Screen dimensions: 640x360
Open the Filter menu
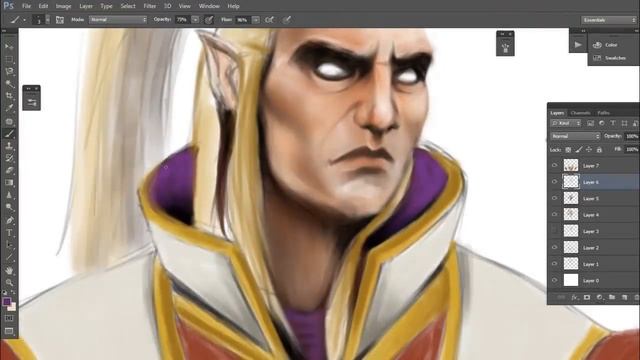click(x=149, y=6)
